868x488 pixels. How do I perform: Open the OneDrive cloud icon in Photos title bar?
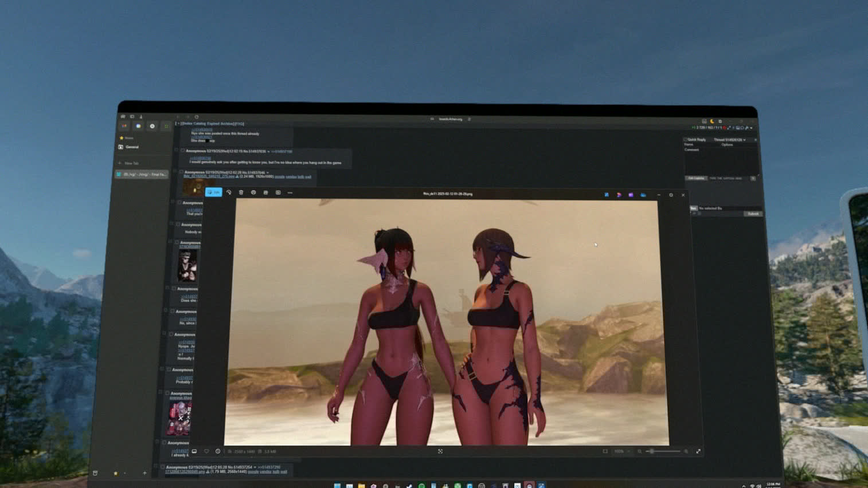tap(643, 195)
